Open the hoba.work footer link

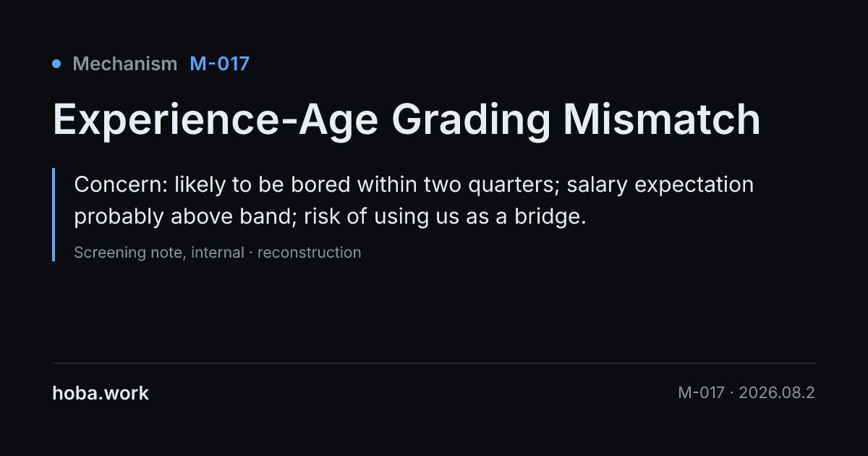point(101,393)
